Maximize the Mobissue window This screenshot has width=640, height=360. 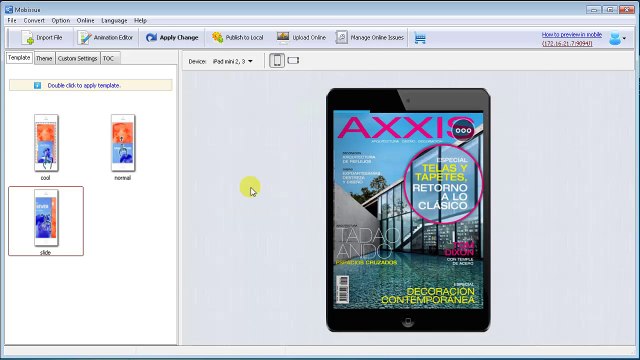pos(610,9)
